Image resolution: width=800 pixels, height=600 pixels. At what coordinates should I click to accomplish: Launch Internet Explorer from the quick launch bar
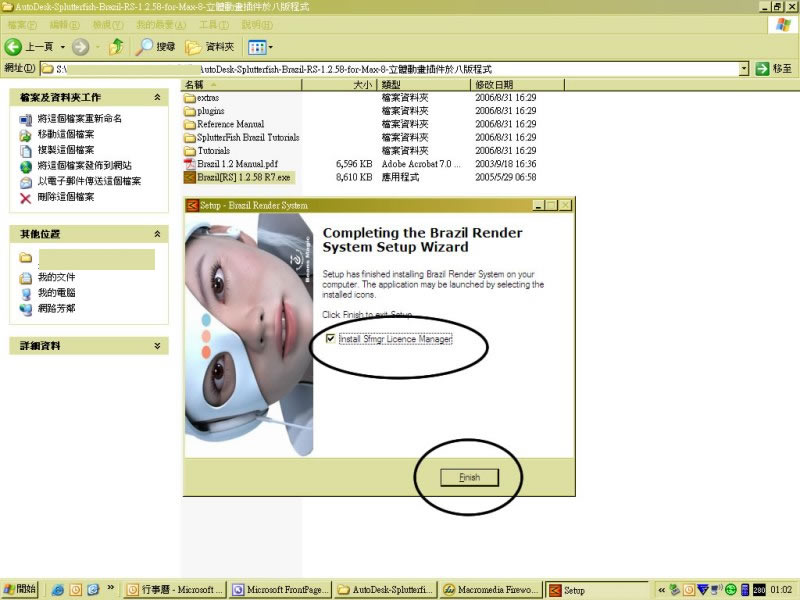(58, 590)
